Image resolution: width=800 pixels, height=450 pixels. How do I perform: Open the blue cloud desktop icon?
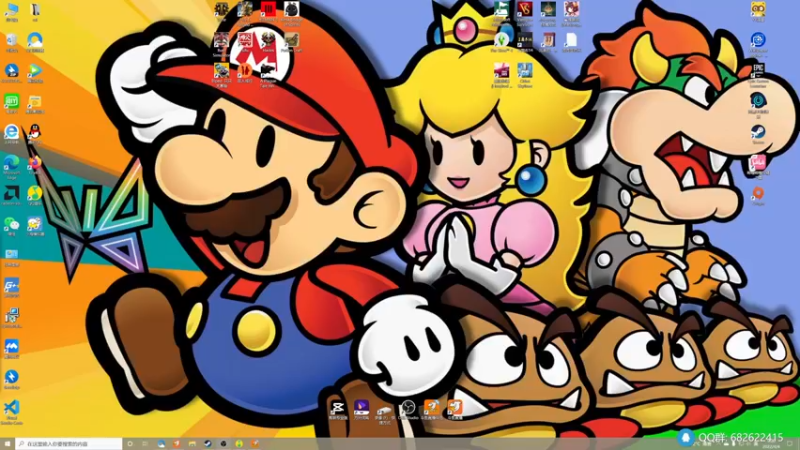(35, 40)
